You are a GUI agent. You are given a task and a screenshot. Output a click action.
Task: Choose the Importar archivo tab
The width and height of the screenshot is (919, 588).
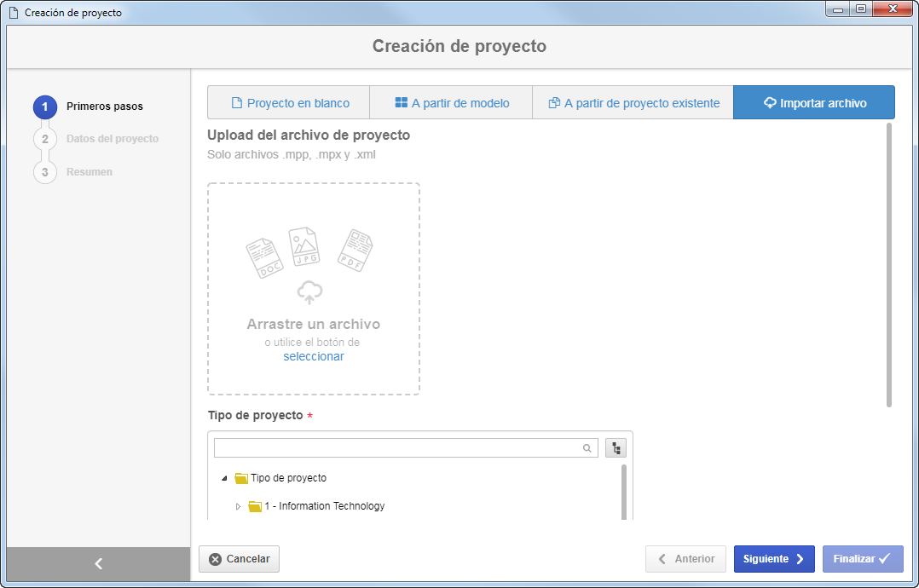pyautogui.click(x=814, y=102)
